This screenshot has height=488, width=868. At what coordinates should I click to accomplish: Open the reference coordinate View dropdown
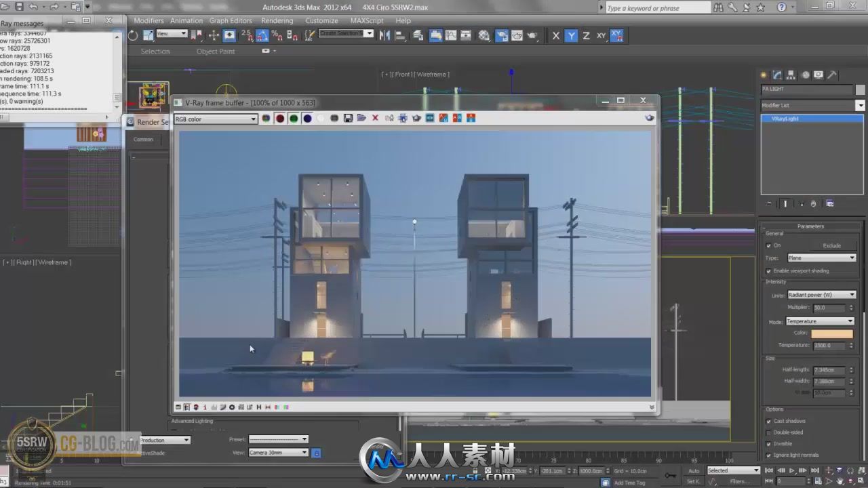click(172, 33)
